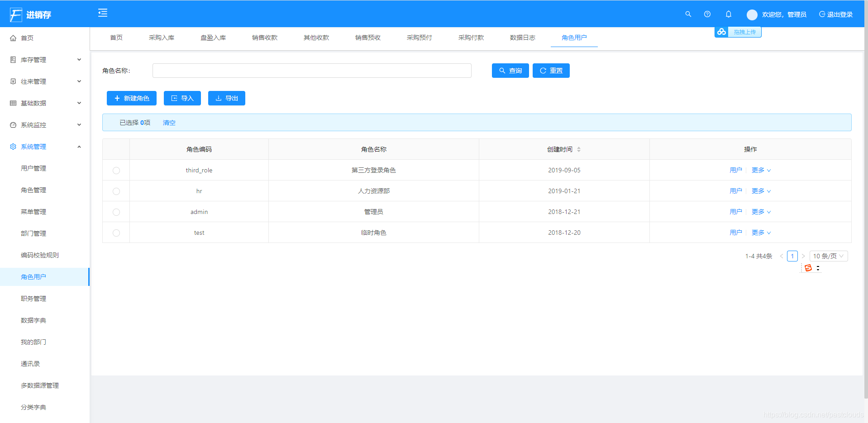Screen dimensions: 868x423
Task: Click the 基础数据 table icon
Action: [x=13, y=103]
